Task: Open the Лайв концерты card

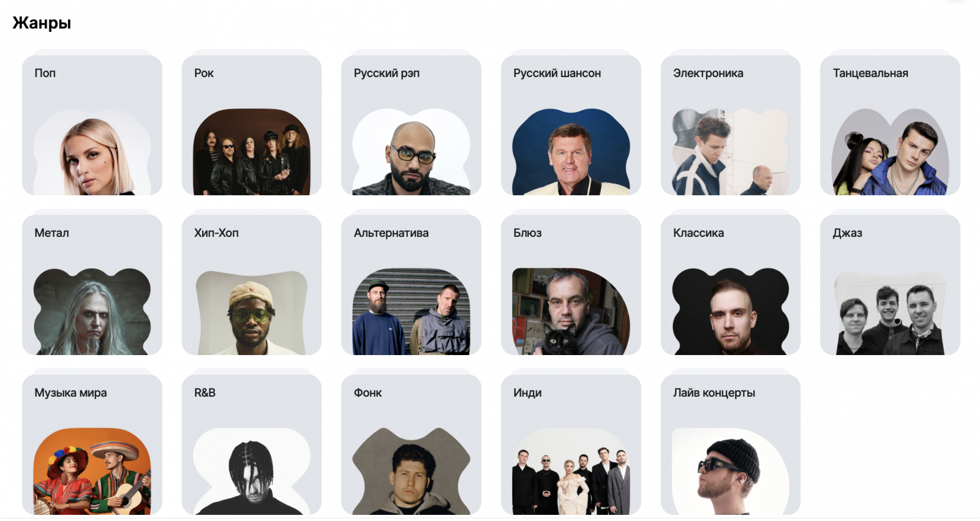Action: click(731, 444)
